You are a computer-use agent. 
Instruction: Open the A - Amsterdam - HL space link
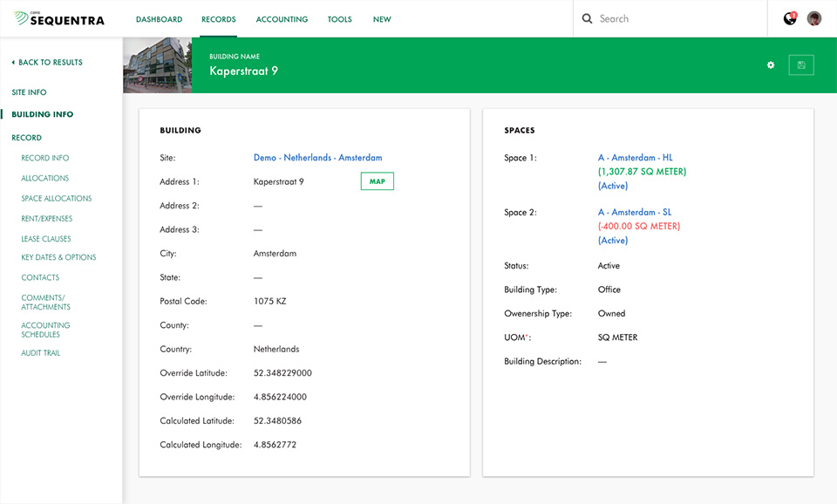pyautogui.click(x=636, y=158)
